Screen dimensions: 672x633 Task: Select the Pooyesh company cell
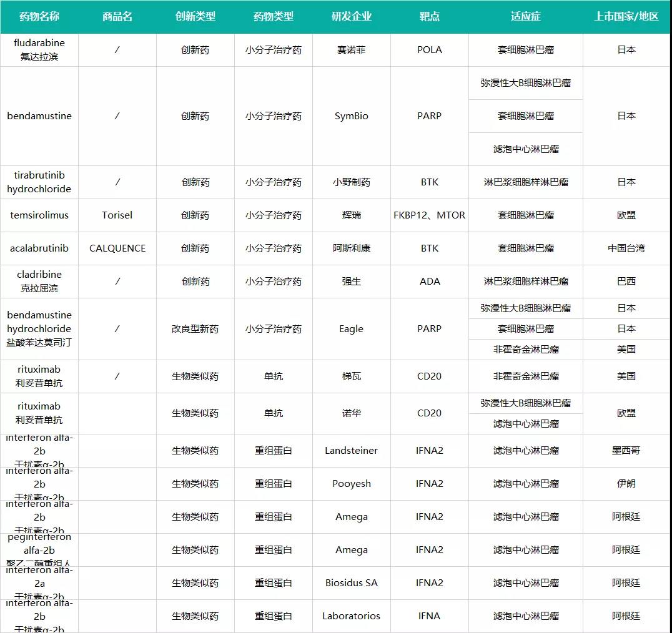pyautogui.click(x=352, y=484)
